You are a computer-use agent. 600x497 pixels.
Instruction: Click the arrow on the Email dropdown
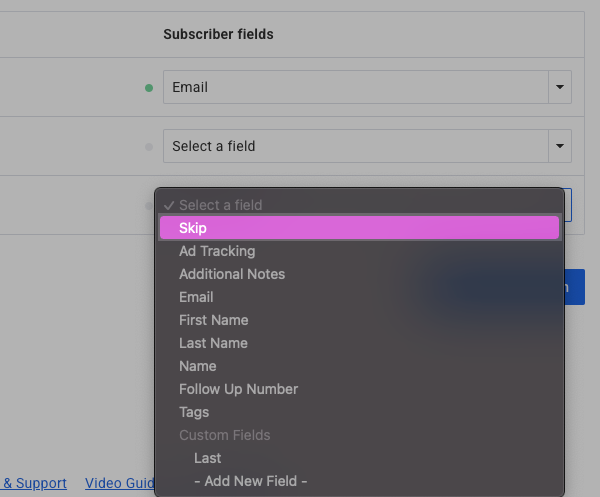coord(560,87)
